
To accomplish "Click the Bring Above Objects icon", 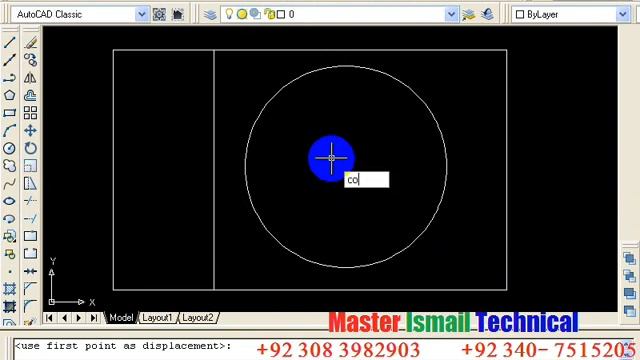I will coord(630,293).
